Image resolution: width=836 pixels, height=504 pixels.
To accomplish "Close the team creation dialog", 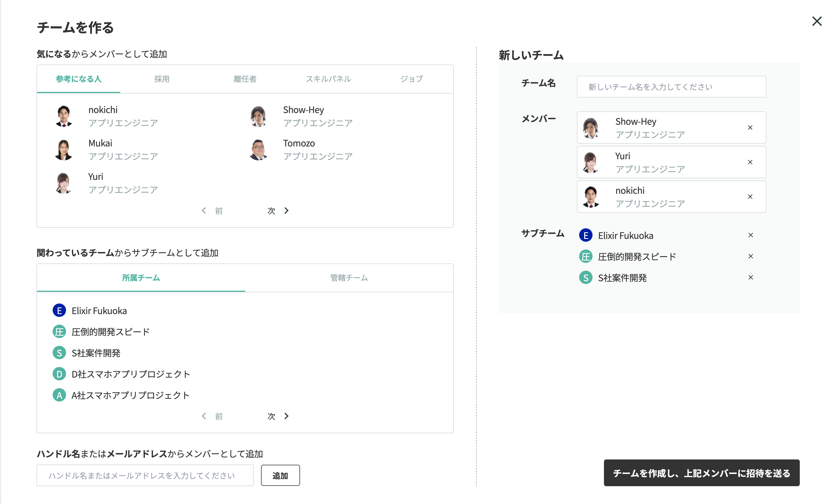I will [817, 21].
